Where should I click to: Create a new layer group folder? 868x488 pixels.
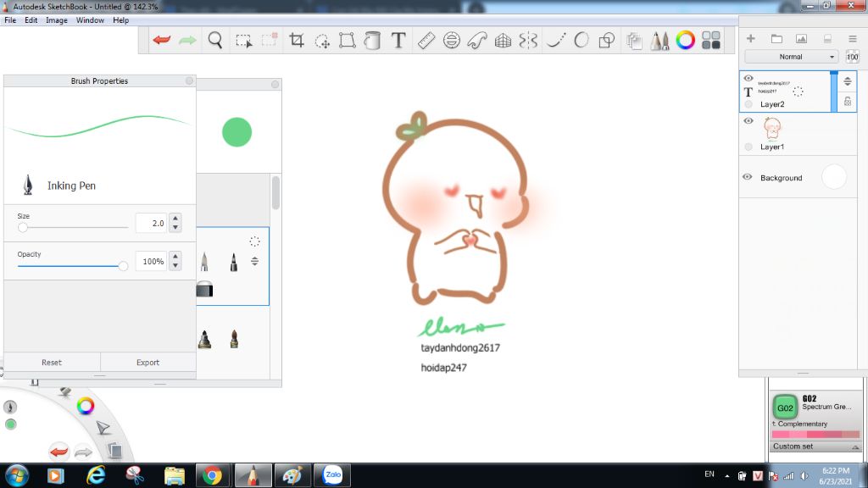776,38
